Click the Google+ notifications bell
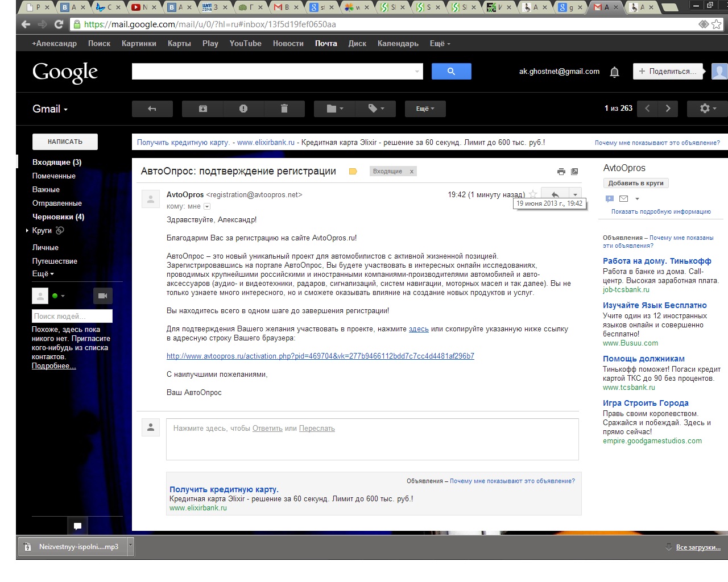This screenshot has width=728, height=582. pyautogui.click(x=614, y=72)
